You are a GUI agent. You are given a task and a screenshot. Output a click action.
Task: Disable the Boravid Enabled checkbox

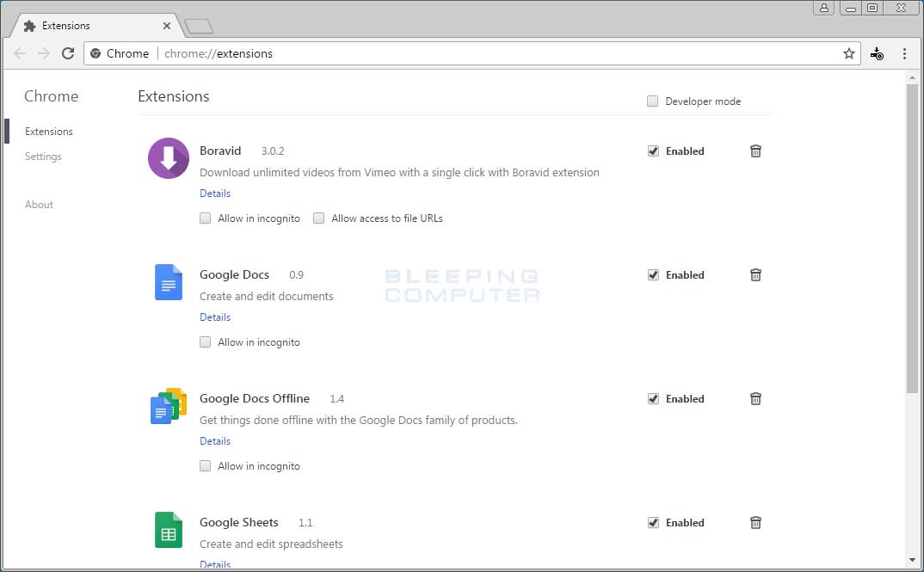click(x=653, y=151)
